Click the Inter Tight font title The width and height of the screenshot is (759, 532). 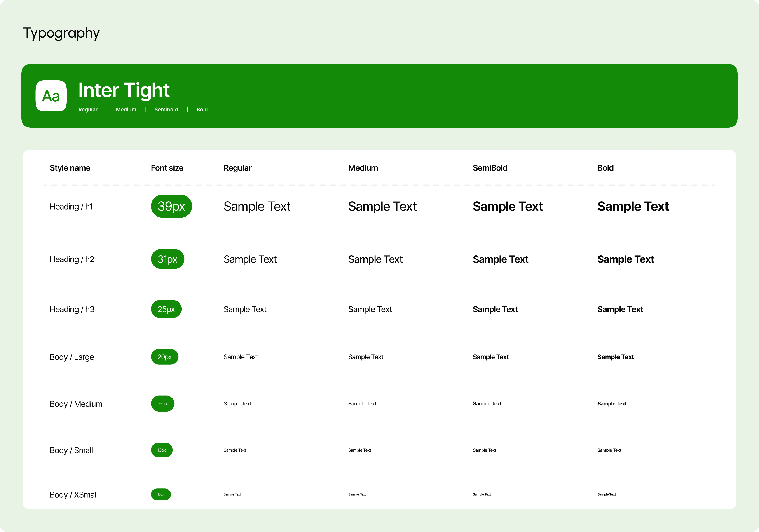[124, 90]
